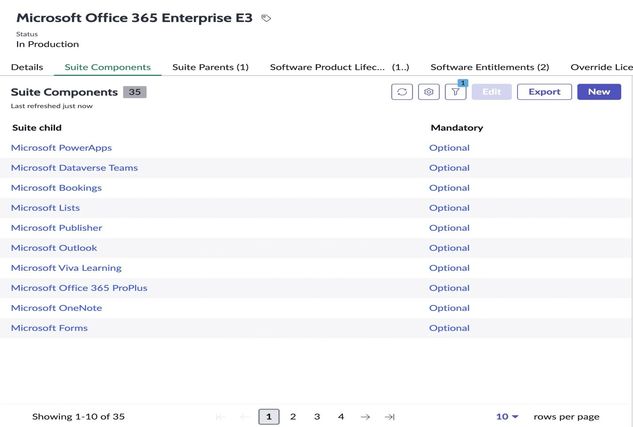Go to page 3
The width and height of the screenshot is (633, 427).
pos(317,417)
